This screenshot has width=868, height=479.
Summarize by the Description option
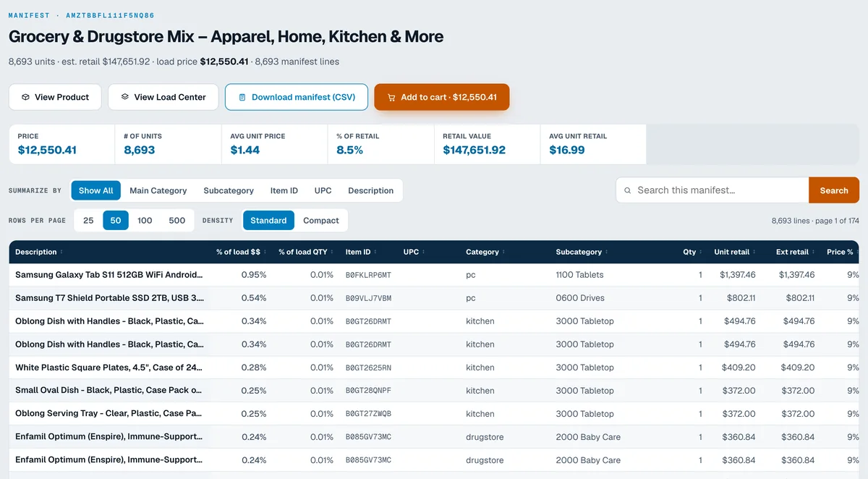(371, 190)
